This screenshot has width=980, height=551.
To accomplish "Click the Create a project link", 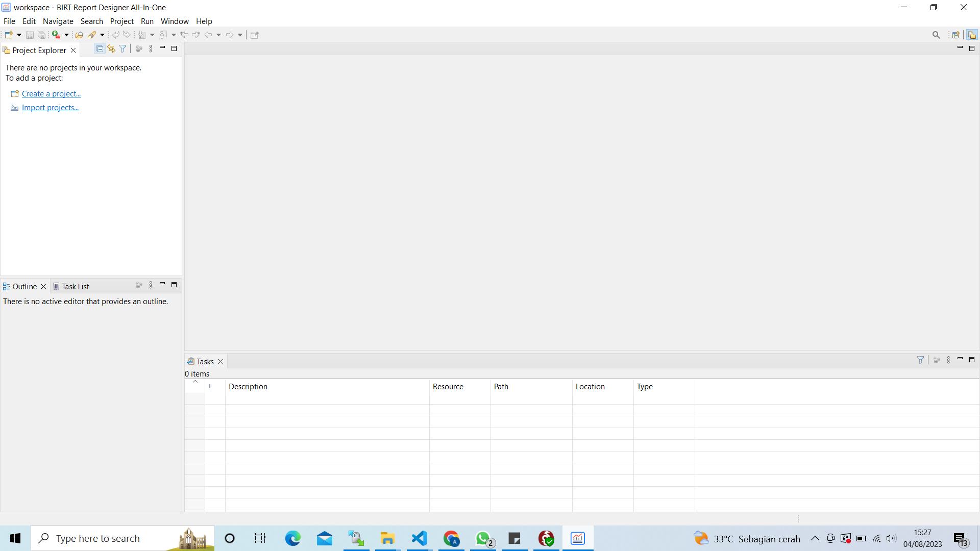I will (x=51, y=94).
